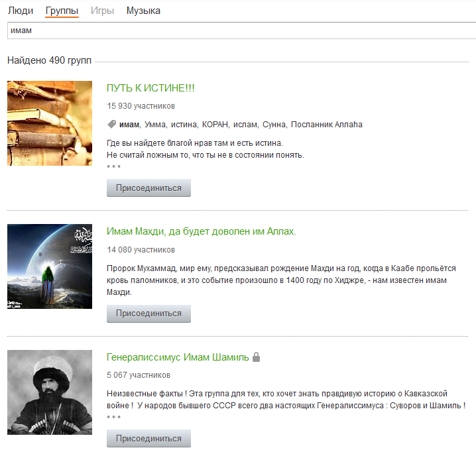Select the Игры tab
Image resolution: width=476 pixels, height=456 pixels.
(102, 11)
